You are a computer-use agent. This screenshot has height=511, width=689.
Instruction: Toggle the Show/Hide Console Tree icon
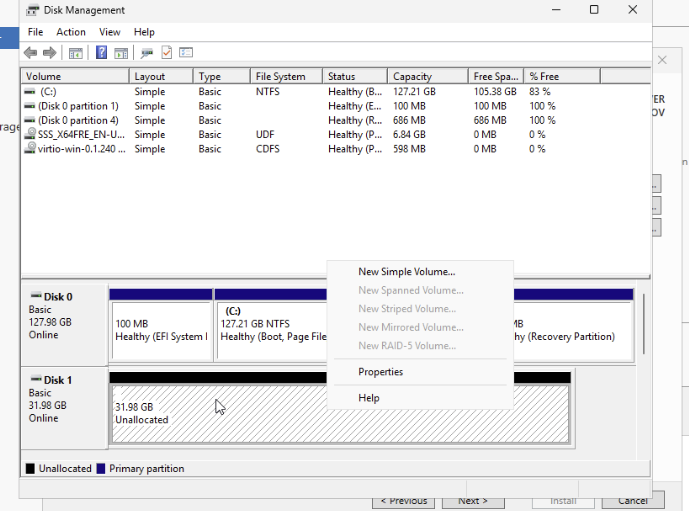pyautogui.click(x=75, y=53)
